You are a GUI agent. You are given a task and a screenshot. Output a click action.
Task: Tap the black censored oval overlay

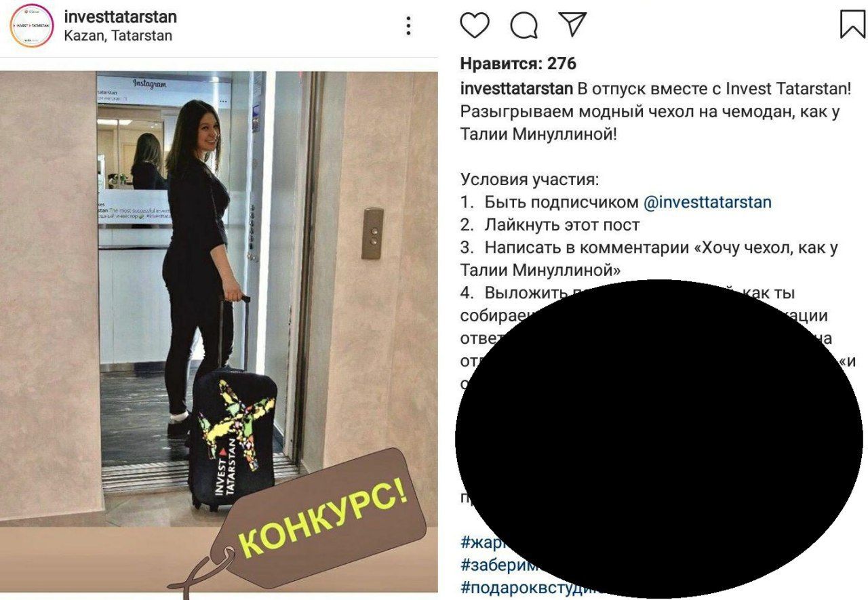click(659, 438)
